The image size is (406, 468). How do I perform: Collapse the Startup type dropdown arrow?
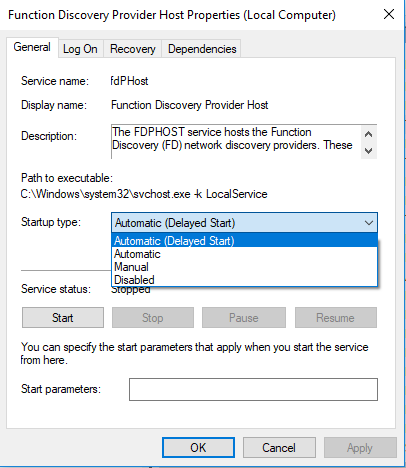369,223
